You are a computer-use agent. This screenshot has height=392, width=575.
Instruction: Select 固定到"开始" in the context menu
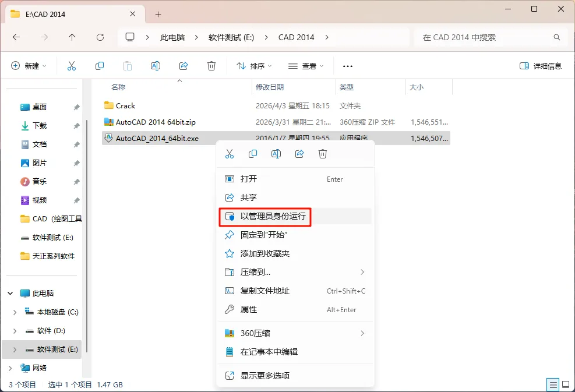[295, 235]
